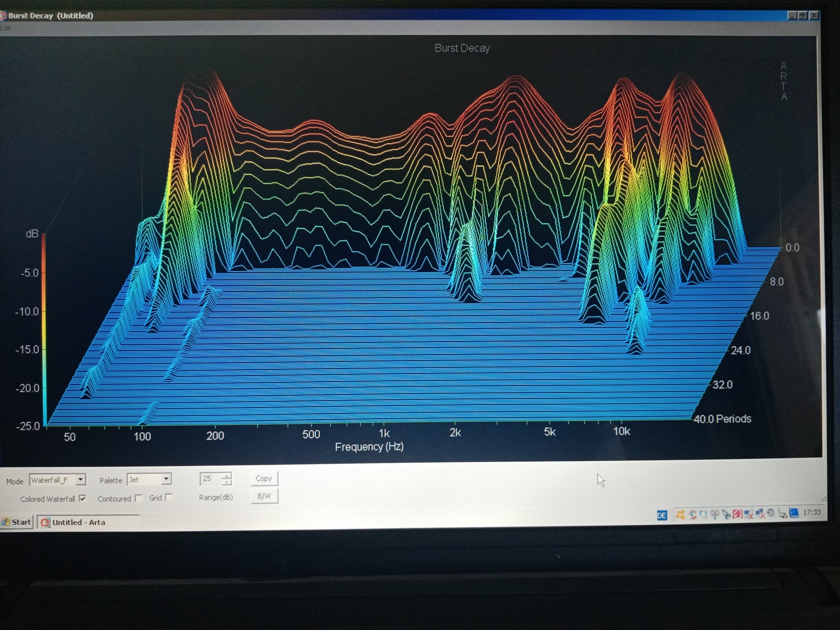Click the blue book tray icon
The image size is (840, 630).
click(x=794, y=513)
